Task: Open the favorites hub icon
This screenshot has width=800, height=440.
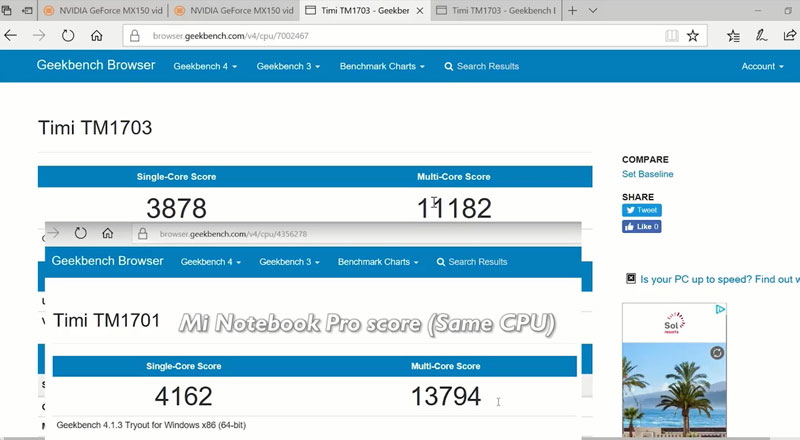Action: pos(733,36)
